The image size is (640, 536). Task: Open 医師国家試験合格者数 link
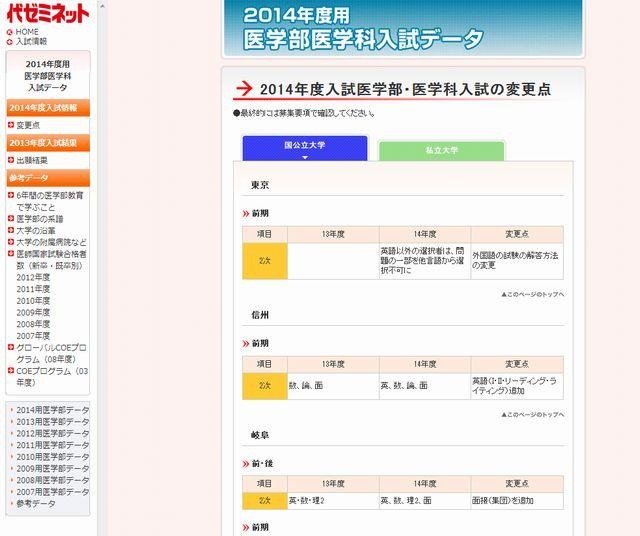tap(51, 260)
